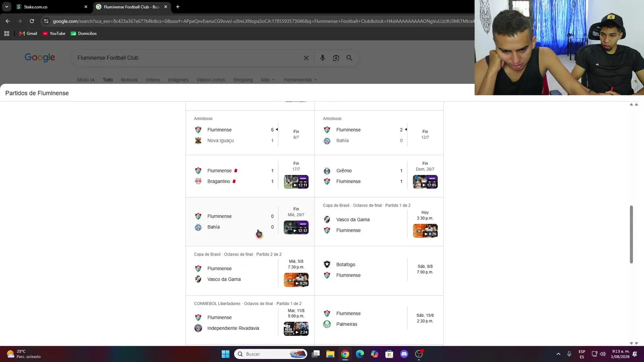Click the Bragantino team crest
The height and width of the screenshot is (362, 644).
[198, 182]
